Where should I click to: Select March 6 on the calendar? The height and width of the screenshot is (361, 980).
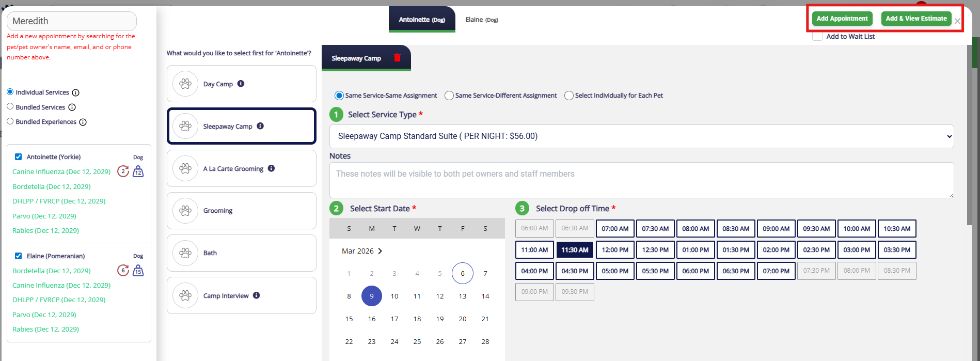(x=463, y=273)
